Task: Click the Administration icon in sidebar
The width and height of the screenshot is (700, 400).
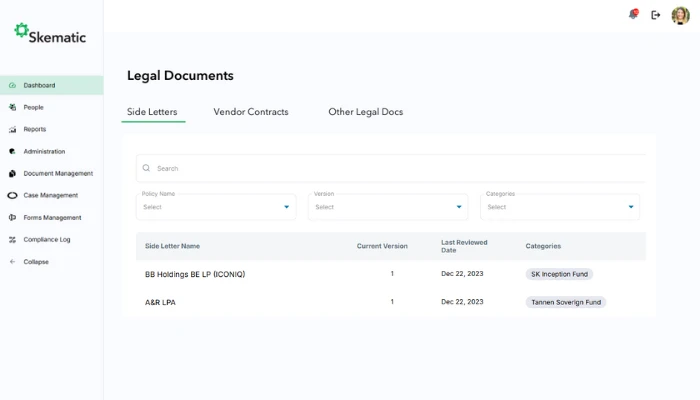Action: 12,151
